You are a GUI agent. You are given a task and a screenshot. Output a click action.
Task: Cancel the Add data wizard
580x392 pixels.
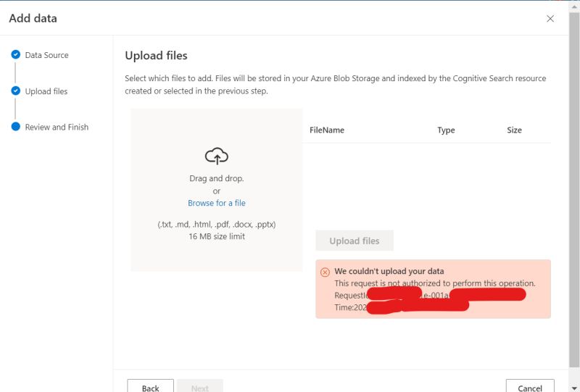[x=530, y=385]
